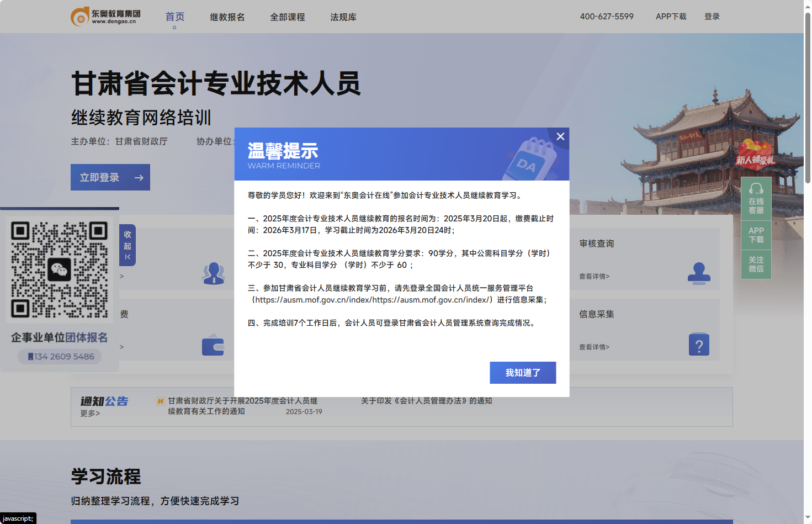Image resolution: width=812 pixels, height=524 pixels.
Task: Click 关注微信 side widget button
Action: pos(756,264)
